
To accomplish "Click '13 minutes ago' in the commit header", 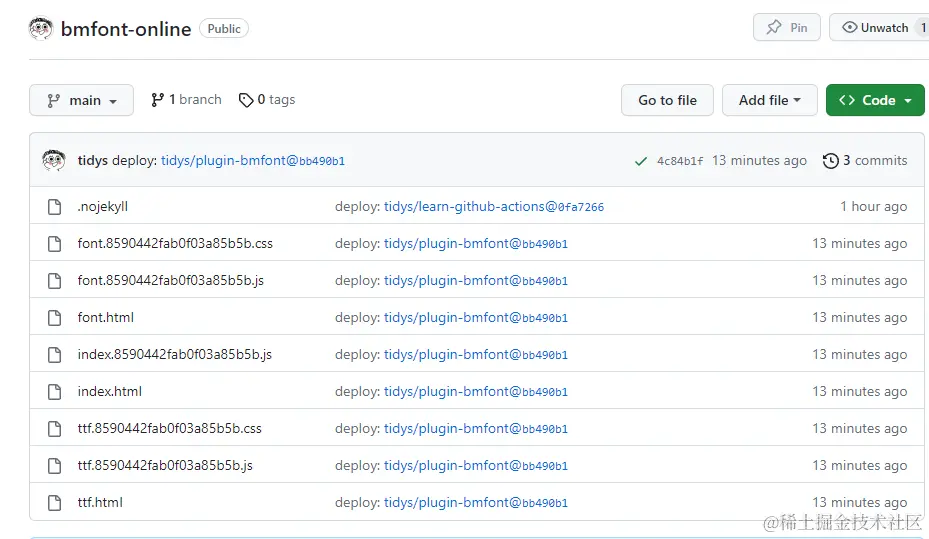I will 760,161.
